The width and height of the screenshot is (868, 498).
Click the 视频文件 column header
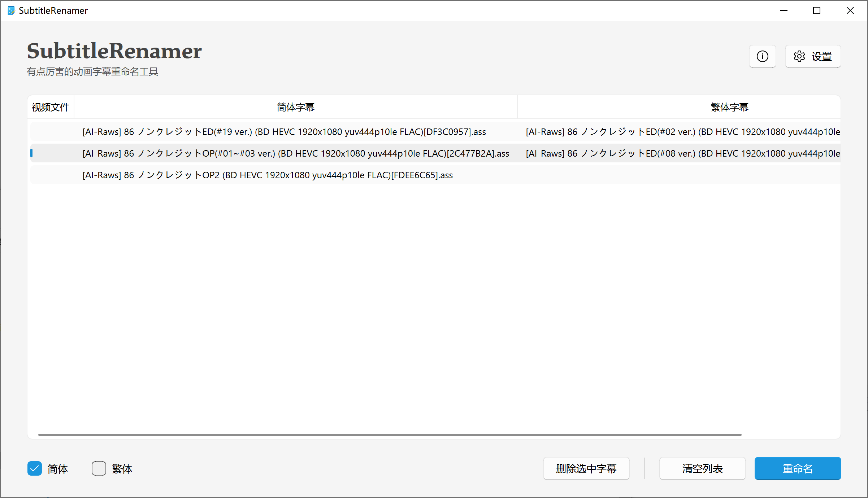[x=50, y=107]
